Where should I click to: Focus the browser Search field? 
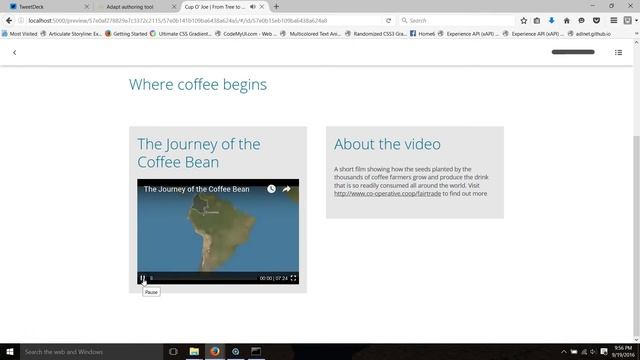click(x=457, y=20)
